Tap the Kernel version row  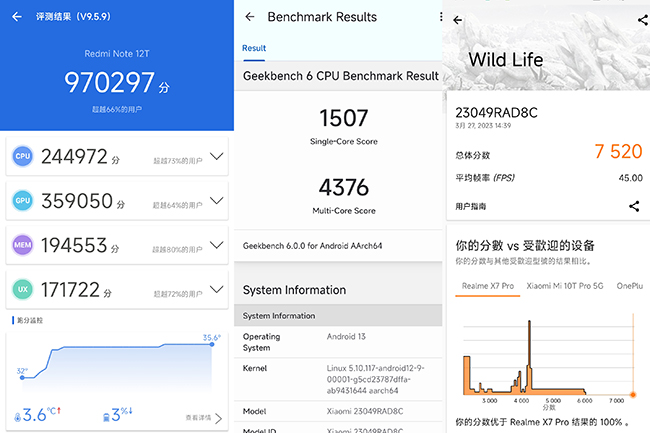click(x=338, y=379)
